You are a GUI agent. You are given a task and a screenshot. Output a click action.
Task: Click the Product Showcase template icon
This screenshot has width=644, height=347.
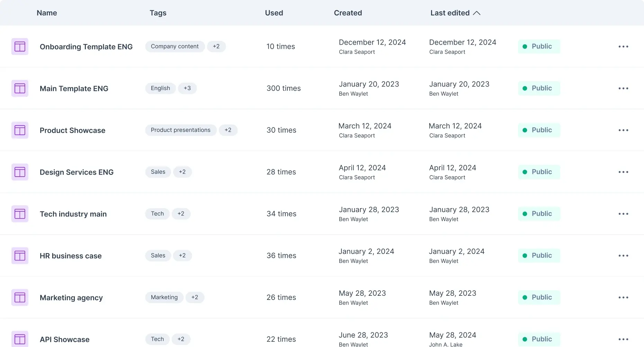click(20, 130)
